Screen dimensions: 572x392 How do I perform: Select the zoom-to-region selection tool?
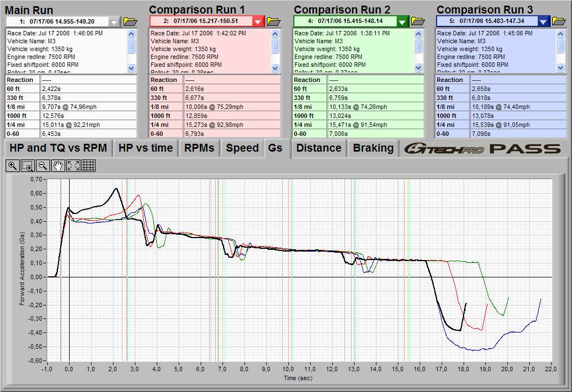28,166
